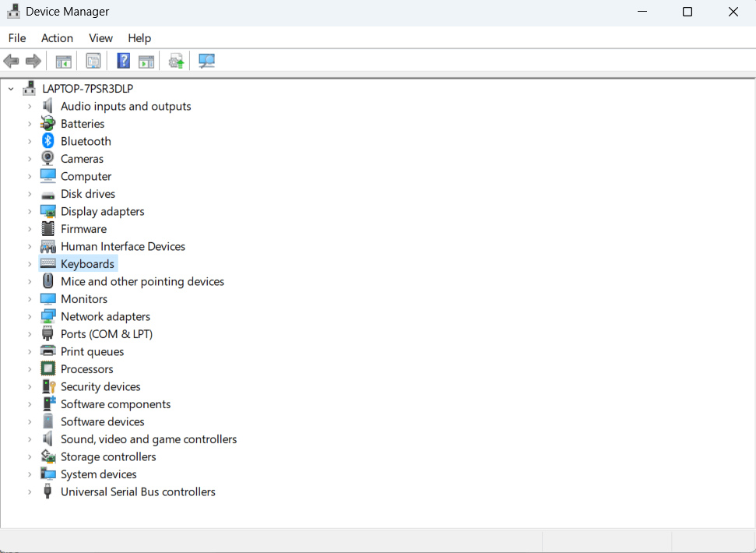Image resolution: width=756 pixels, height=553 pixels.
Task: Select the Ports (COM & LPT) label
Action: 107,334
